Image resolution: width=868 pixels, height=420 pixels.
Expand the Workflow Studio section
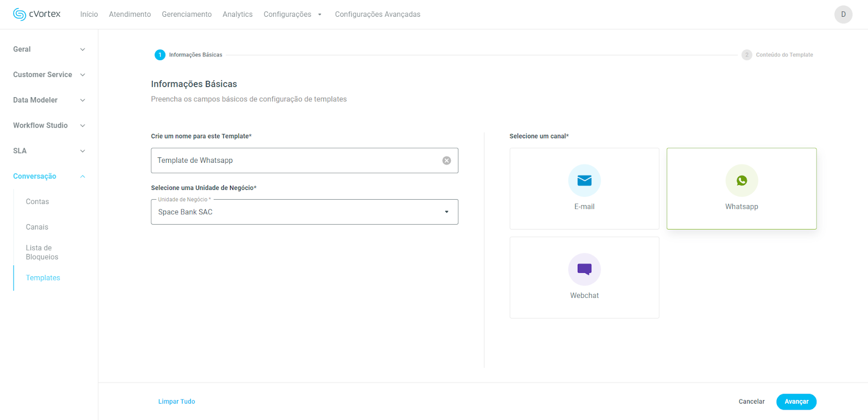click(x=49, y=125)
